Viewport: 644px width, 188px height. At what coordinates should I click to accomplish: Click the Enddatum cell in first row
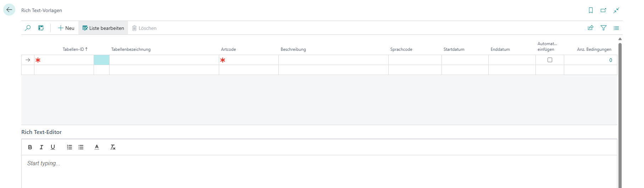(x=512, y=60)
